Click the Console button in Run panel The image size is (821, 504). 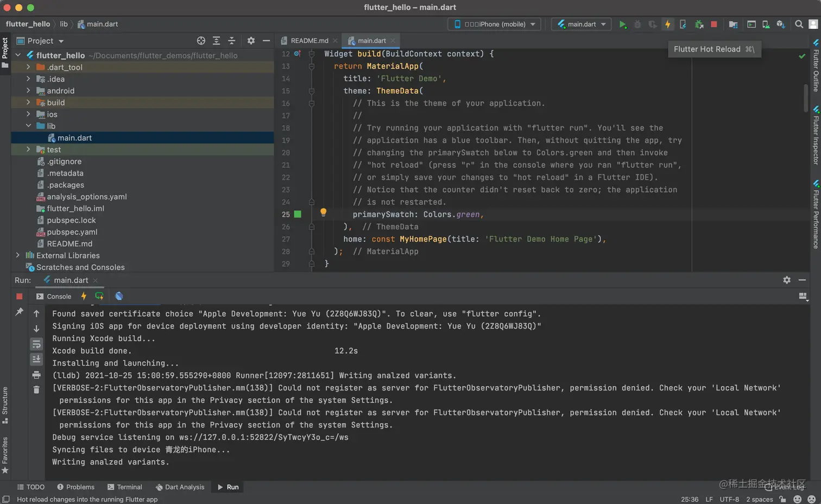pyautogui.click(x=54, y=297)
